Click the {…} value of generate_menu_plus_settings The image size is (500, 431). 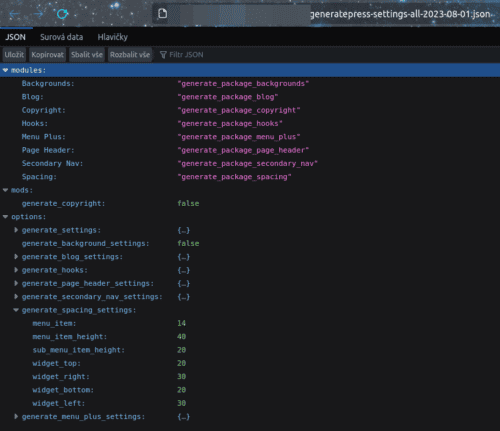click(x=184, y=417)
